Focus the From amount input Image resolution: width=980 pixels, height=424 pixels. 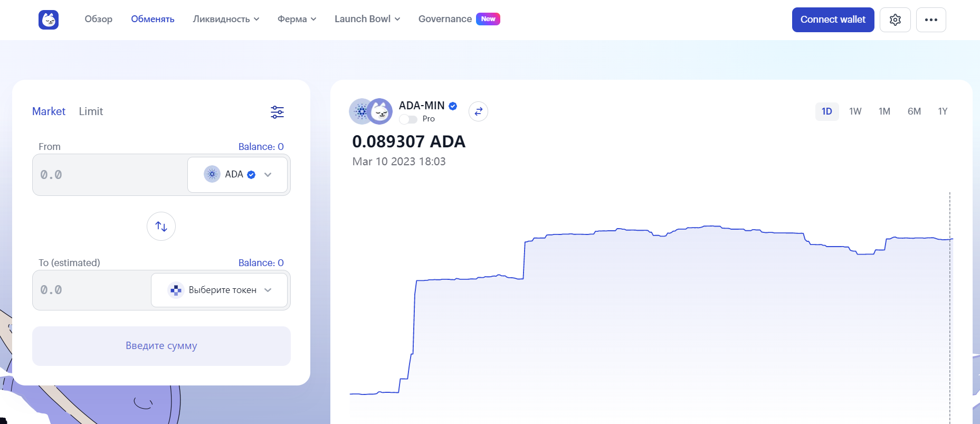[x=110, y=175]
